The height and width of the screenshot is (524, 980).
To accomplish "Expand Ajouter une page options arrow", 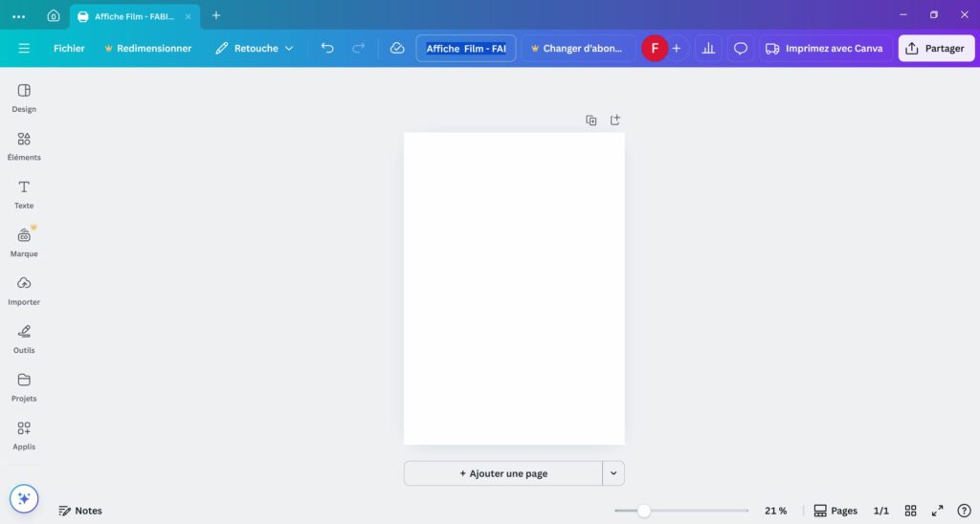I will (x=613, y=473).
